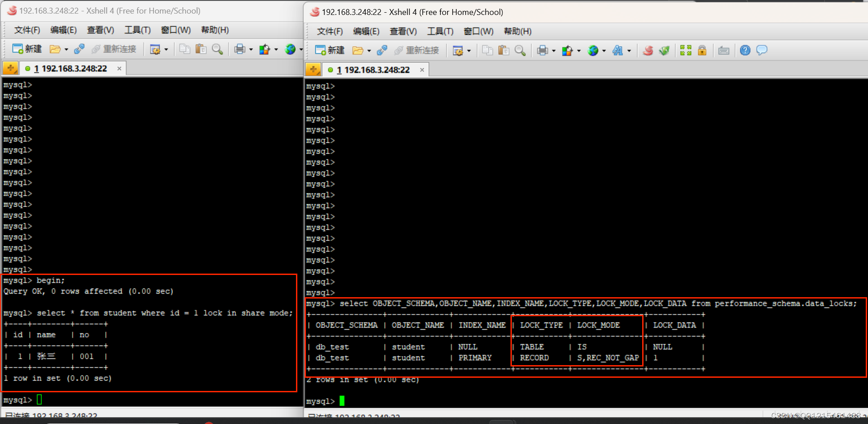The image size is (868, 424).
Task: Expand Print dropdown arrow in left window
Action: coord(251,49)
